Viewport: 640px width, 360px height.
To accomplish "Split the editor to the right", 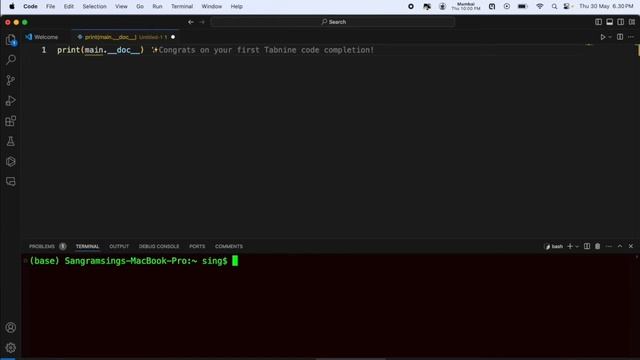I will [x=620, y=37].
